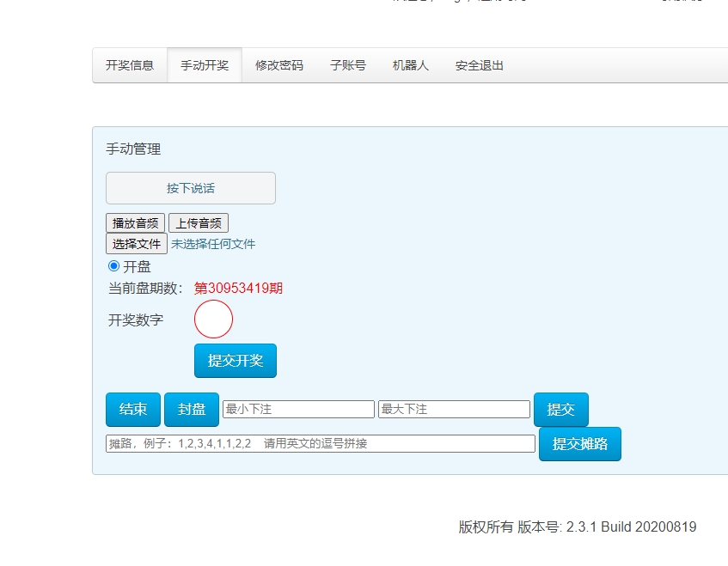Click the 播放音频 button
The height and width of the screenshot is (566, 728).
tap(135, 223)
